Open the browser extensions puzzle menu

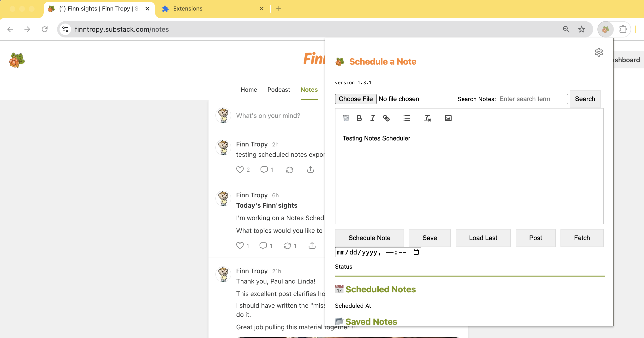(x=623, y=29)
